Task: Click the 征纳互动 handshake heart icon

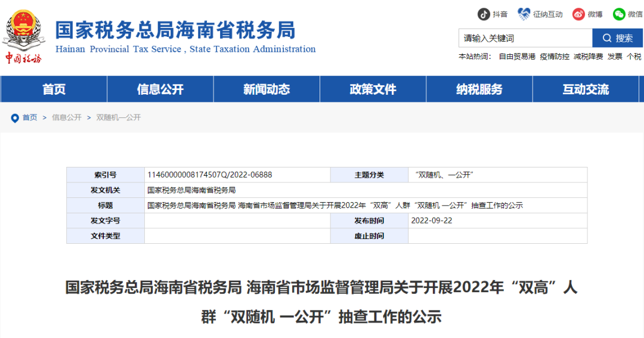Action: 524,14
